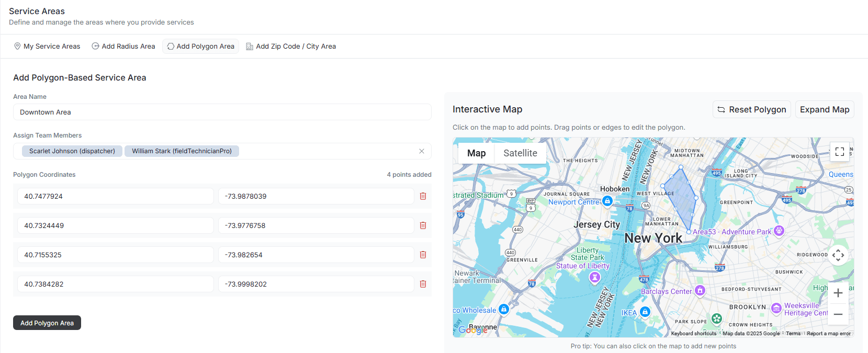Viewport: 868px width, 353px height.
Task: Open the My Service Areas tab
Action: tap(47, 47)
